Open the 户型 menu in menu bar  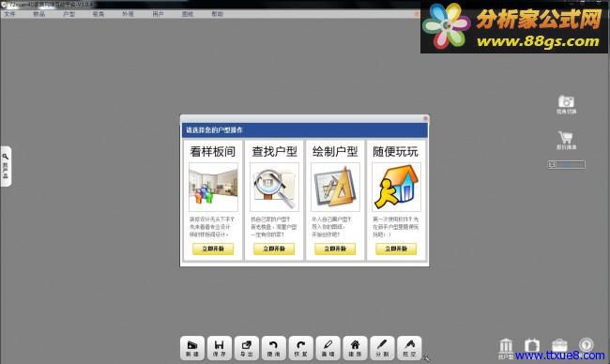tap(69, 14)
